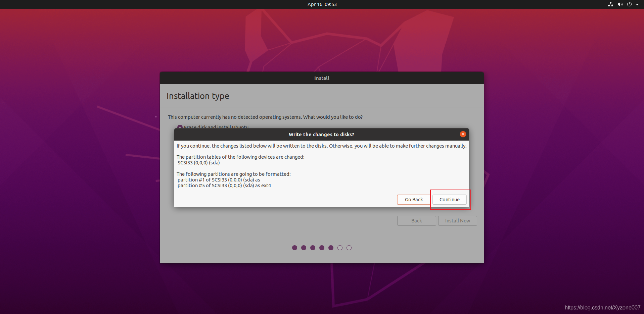Image resolution: width=644 pixels, height=314 pixels.
Task: Click the 'no detected operating systems' question text
Action: [x=265, y=117]
